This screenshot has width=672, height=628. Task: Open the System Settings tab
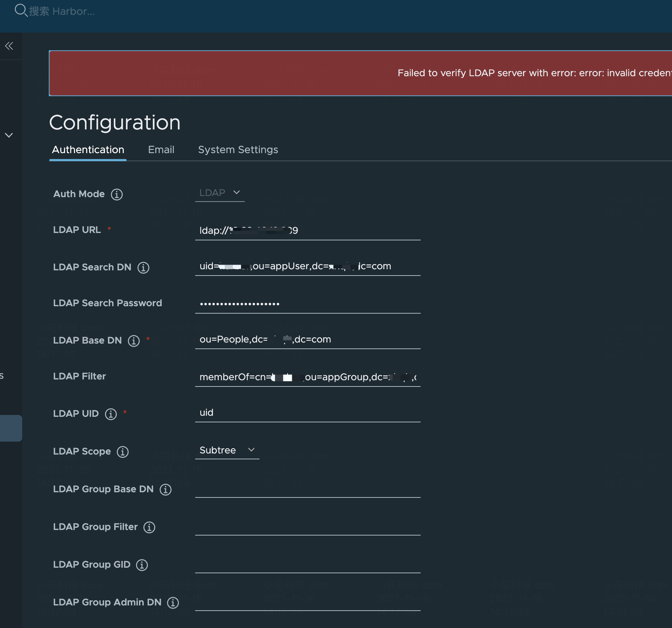point(238,149)
